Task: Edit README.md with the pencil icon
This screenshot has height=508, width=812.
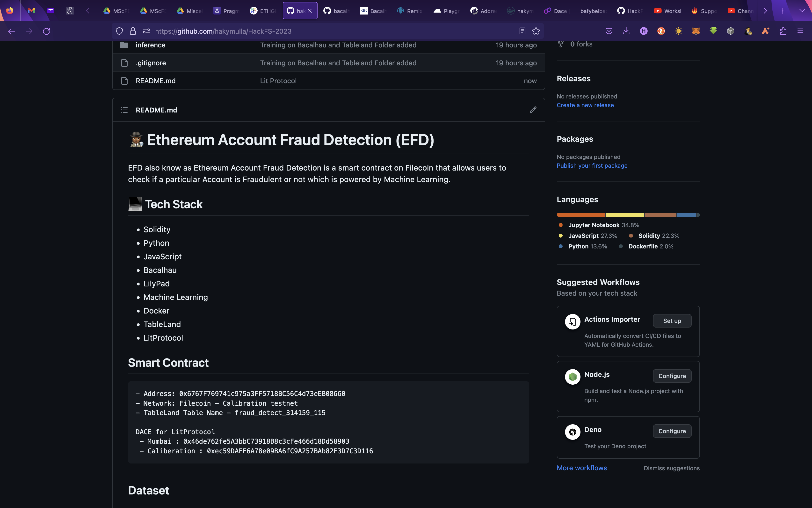Action: 533,110
